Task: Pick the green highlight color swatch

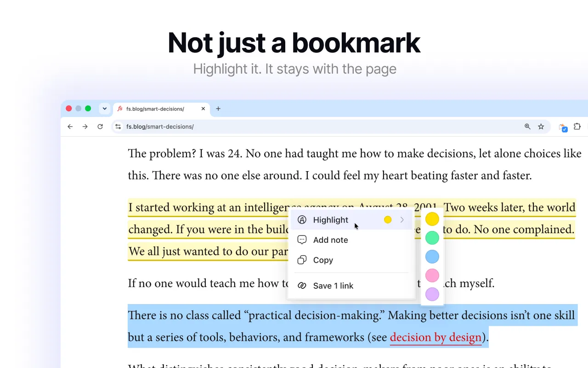Action: coord(432,238)
